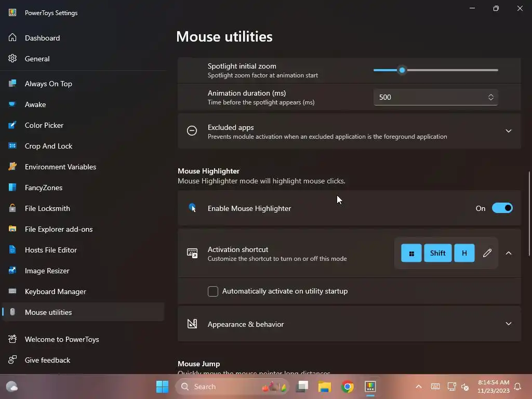The height and width of the screenshot is (399, 532).
Task: Select Hosts File Editor in sidebar
Action: (x=83, y=250)
